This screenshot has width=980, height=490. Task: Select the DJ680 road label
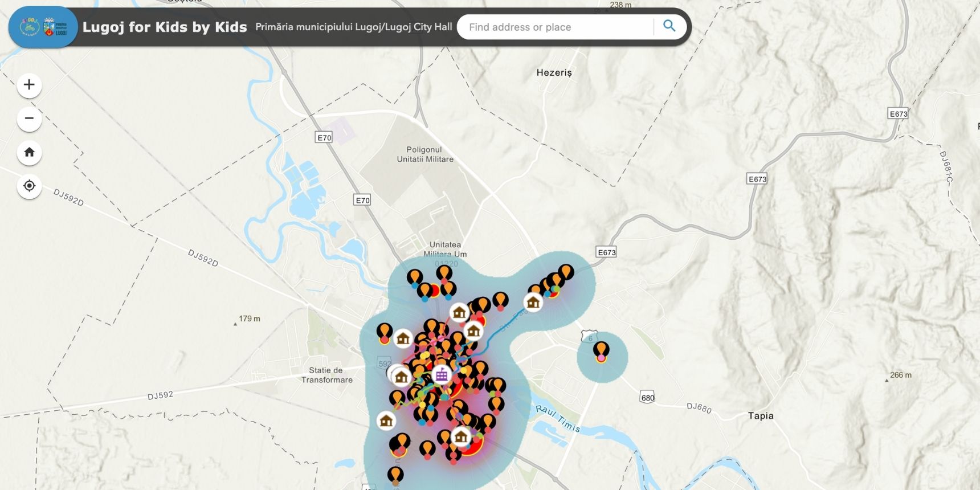(x=699, y=407)
